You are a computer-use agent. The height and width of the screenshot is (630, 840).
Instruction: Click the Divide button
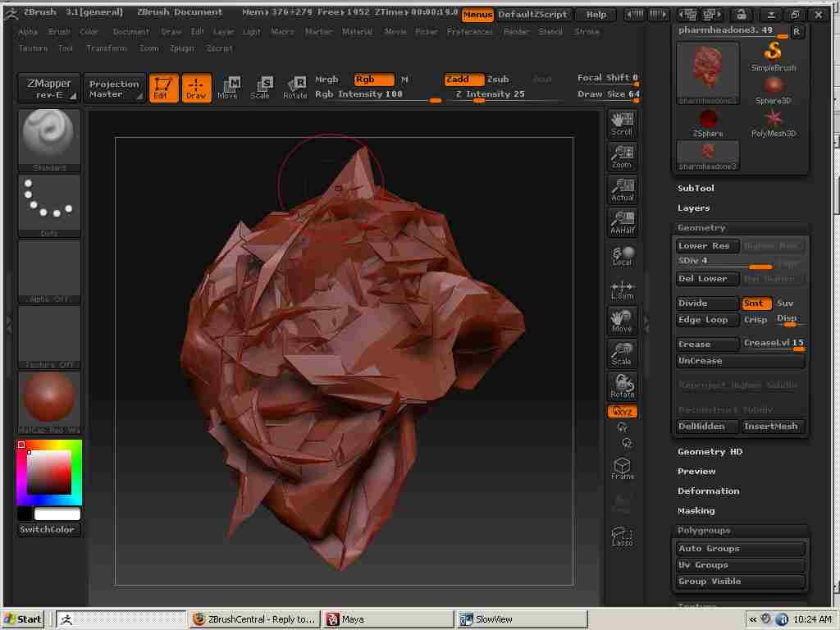click(706, 304)
